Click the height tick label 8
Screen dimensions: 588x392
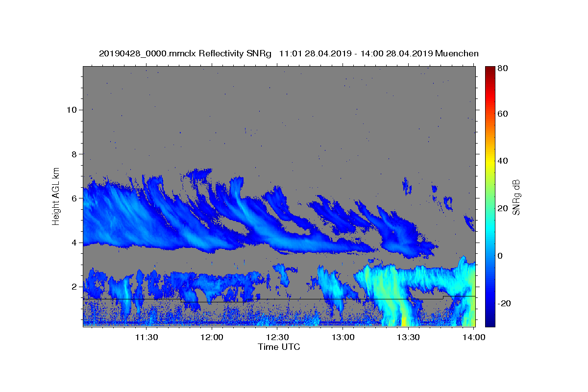point(73,154)
